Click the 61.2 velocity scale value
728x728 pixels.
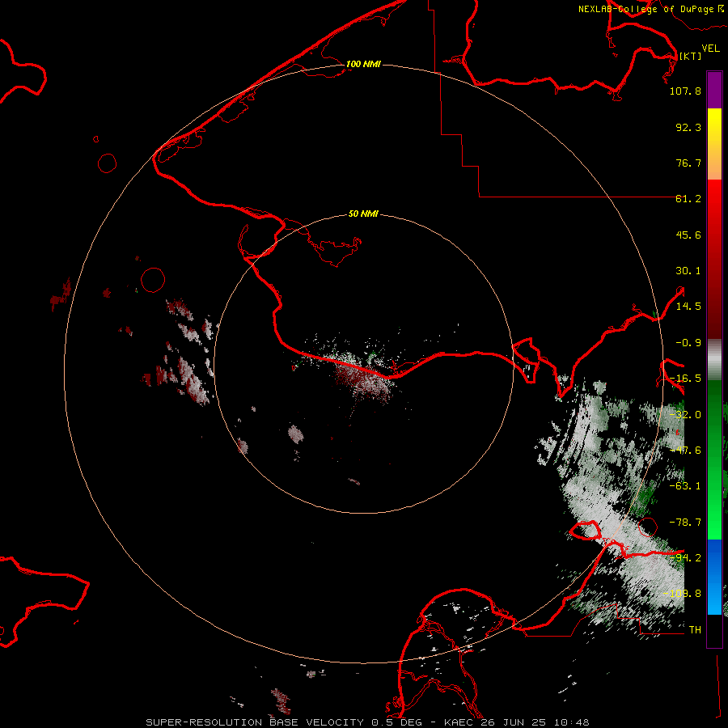click(x=688, y=199)
